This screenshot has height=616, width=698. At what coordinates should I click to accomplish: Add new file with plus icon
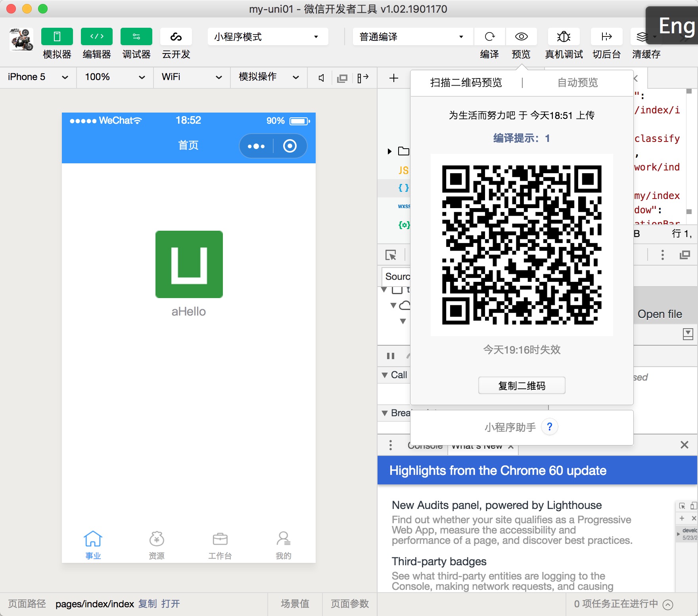tap(393, 78)
